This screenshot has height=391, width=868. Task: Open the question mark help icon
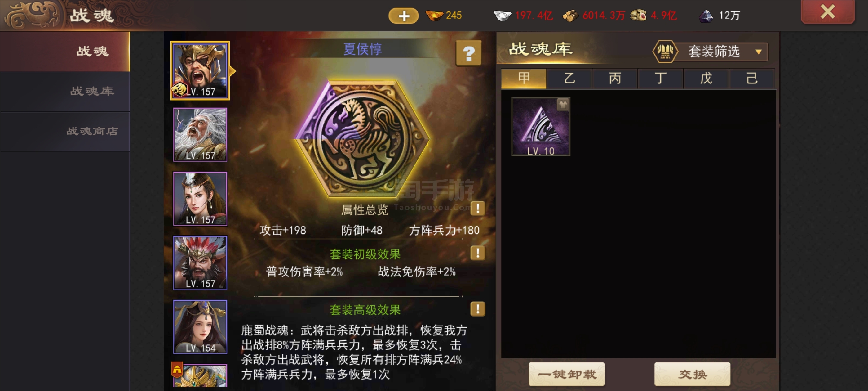468,53
